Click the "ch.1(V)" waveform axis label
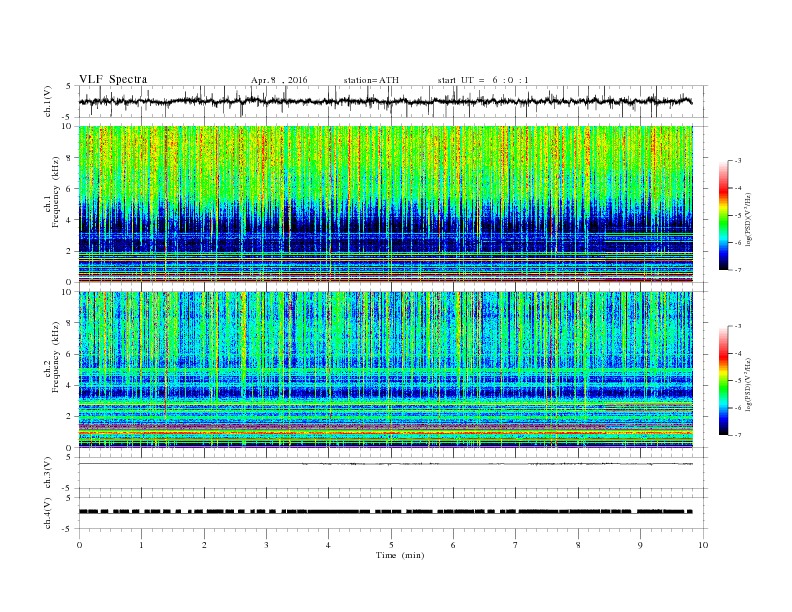792x612 pixels. (48, 101)
